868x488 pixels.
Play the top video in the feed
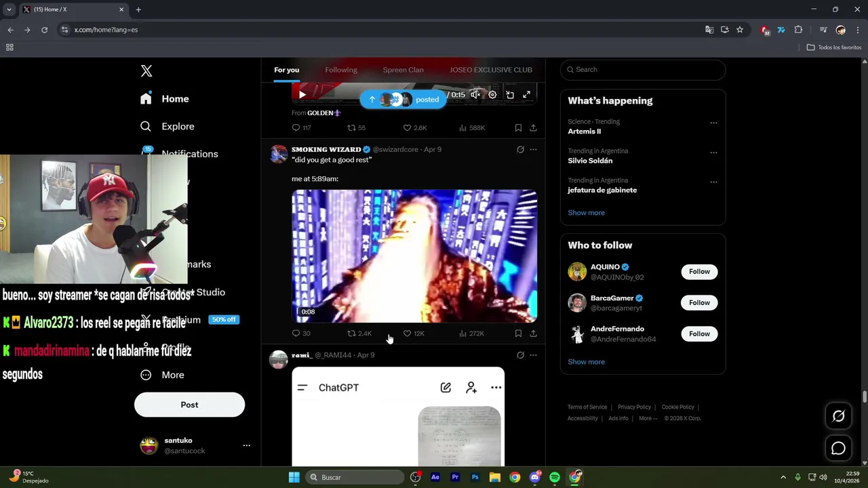(302, 95)
